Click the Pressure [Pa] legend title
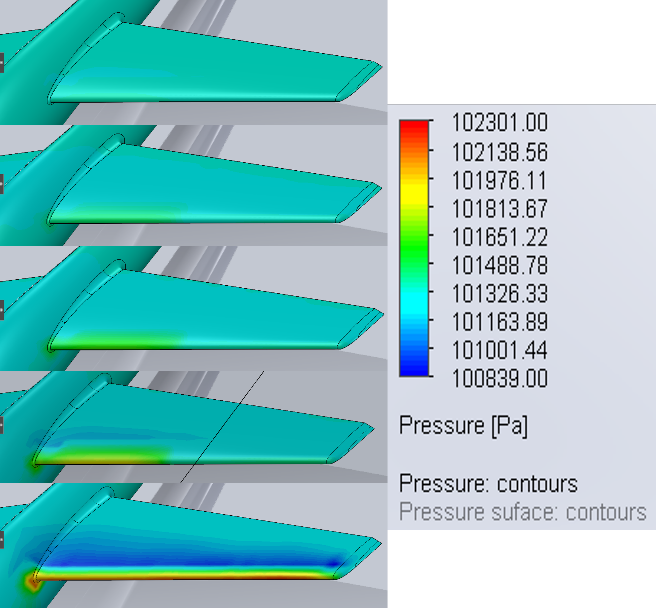This screenshot has width=656, height=608. click(x=463, y=426)
